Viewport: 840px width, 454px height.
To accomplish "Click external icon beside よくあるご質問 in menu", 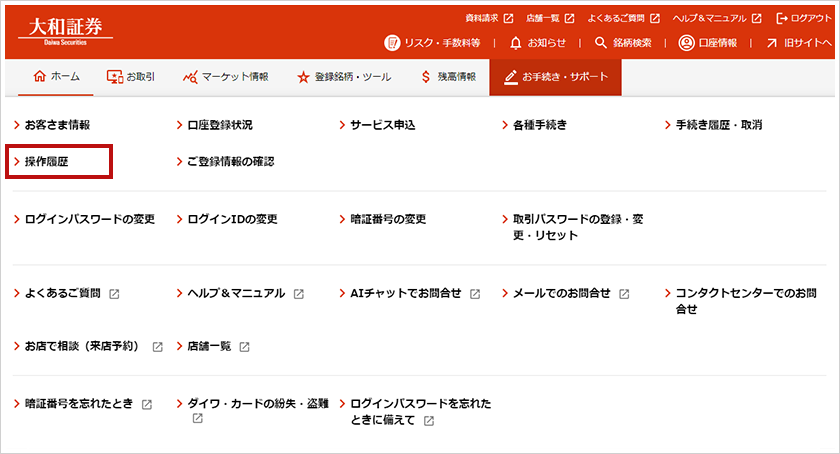I will click(x=114, y=294).
